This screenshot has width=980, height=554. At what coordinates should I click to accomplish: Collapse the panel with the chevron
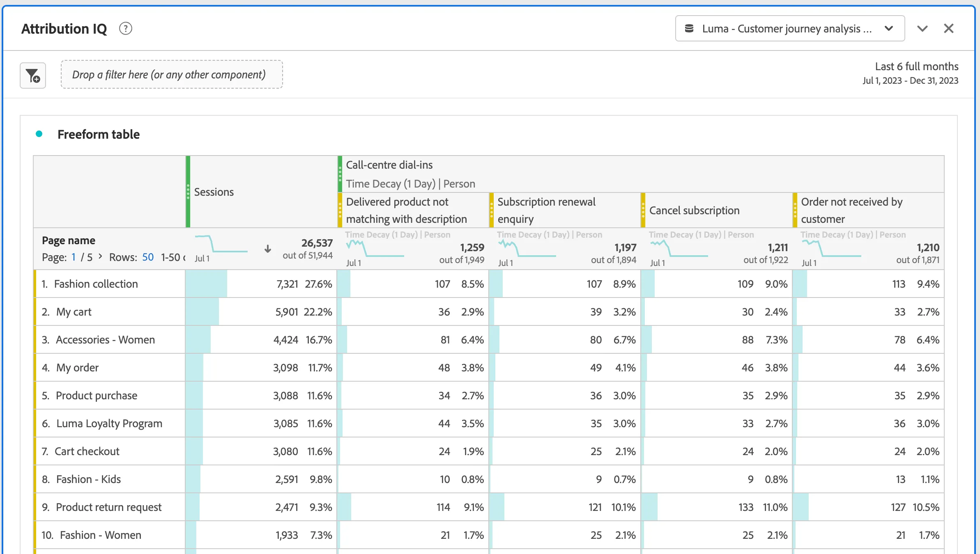tap(922, 28)
